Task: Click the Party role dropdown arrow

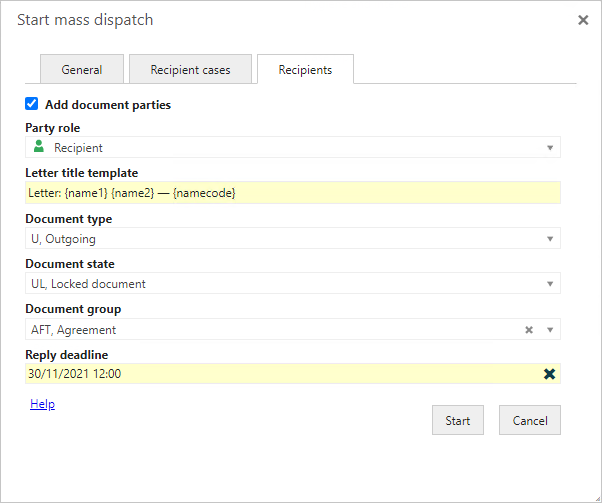Action: coord(549,148)
